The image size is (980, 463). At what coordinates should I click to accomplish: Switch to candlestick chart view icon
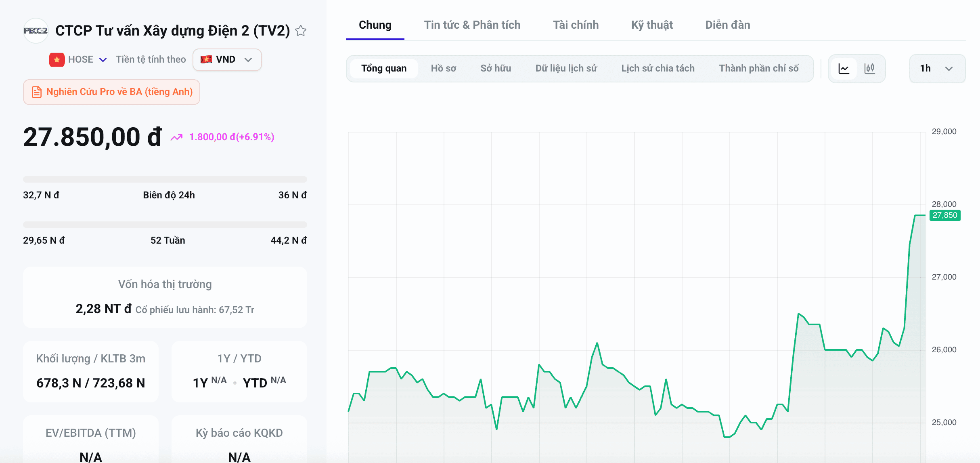tap(870, 69)
